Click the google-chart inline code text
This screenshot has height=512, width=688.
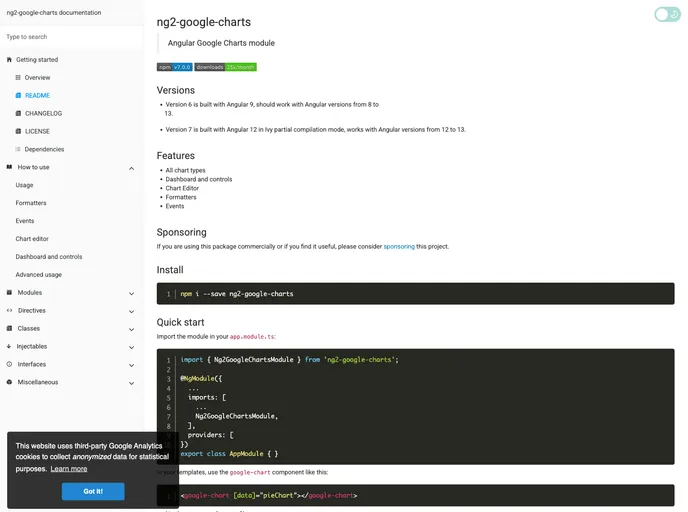[250, 473]
